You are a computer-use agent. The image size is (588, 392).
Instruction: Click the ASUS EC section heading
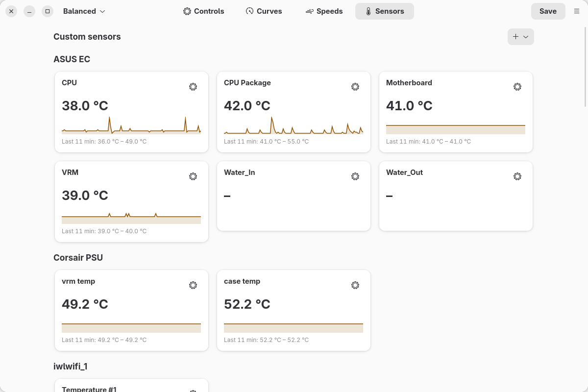[72, 59]
